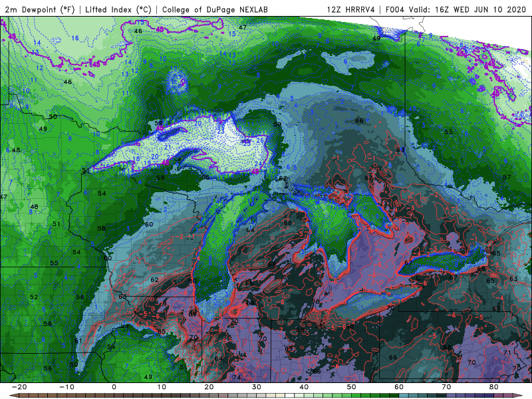Click the blue '23' lifted index label over Lake Superior
The image size is (532, 399).
coord(221,131)
